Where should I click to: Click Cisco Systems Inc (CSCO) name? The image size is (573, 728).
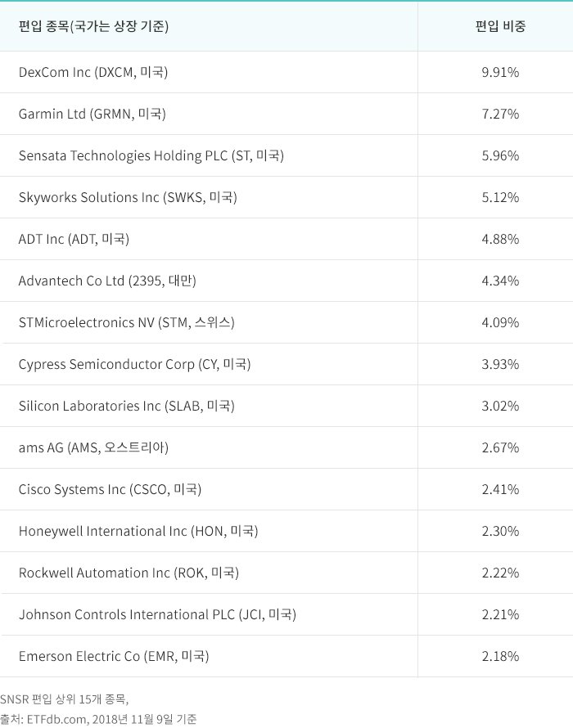[110, 489]
